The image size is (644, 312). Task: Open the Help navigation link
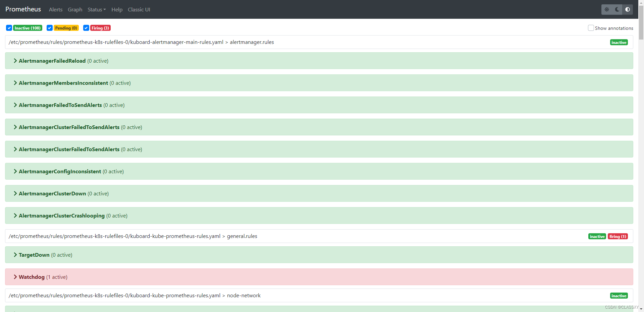117,10
